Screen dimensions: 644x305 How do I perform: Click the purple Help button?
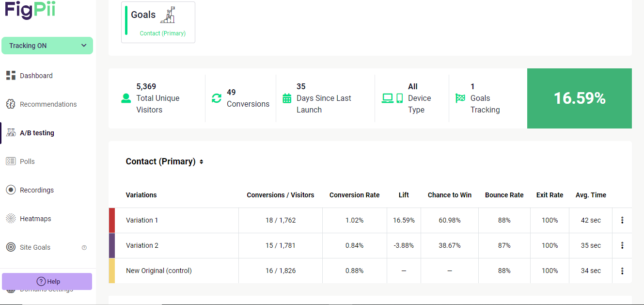tap(47, 281)
